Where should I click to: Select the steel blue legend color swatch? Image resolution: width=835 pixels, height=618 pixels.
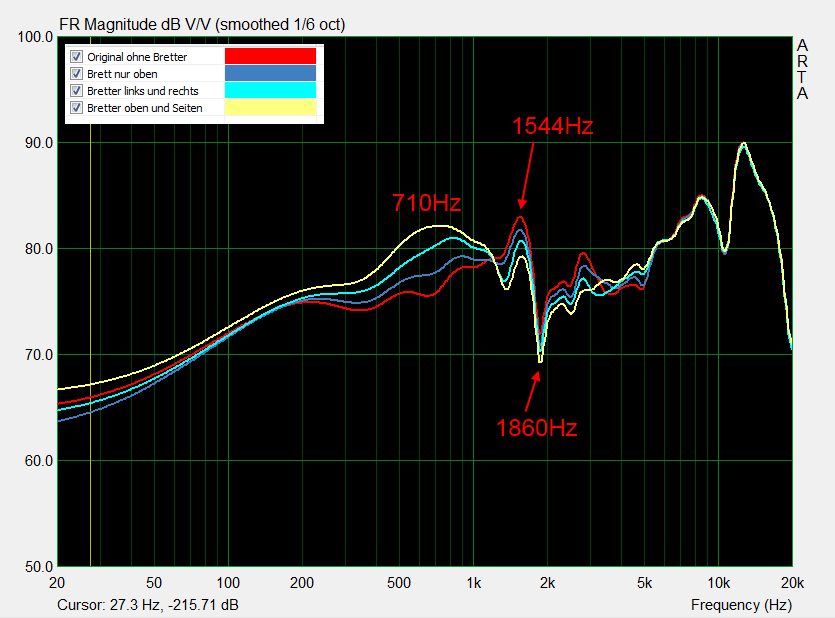click(270, 73)
